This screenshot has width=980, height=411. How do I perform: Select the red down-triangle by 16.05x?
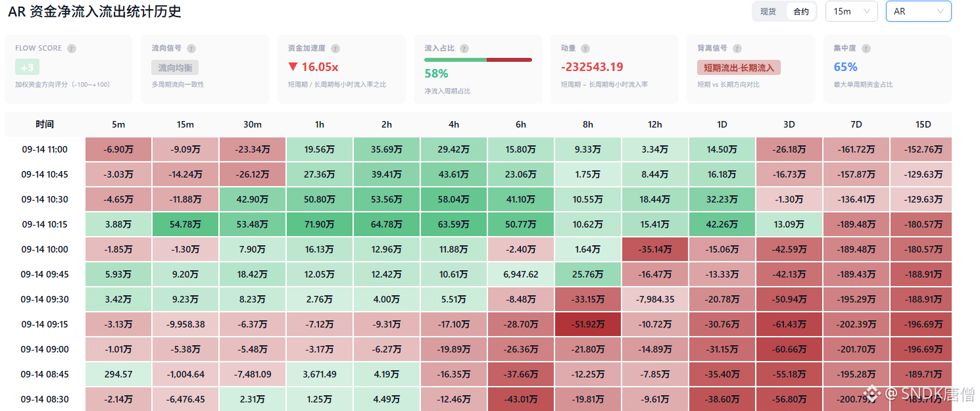(x=293, y=67)
